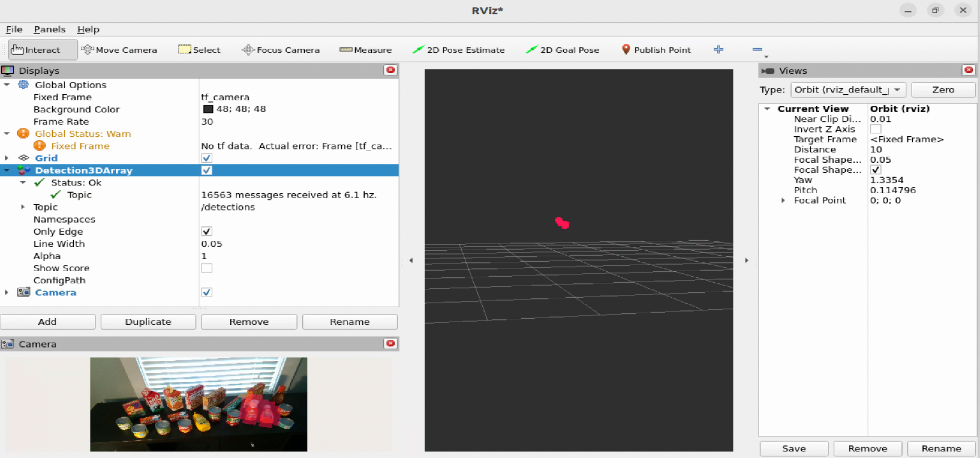This screenshot has height=458, width=980.
Task: Uncheck the Only Edge option
Action: 207,231
